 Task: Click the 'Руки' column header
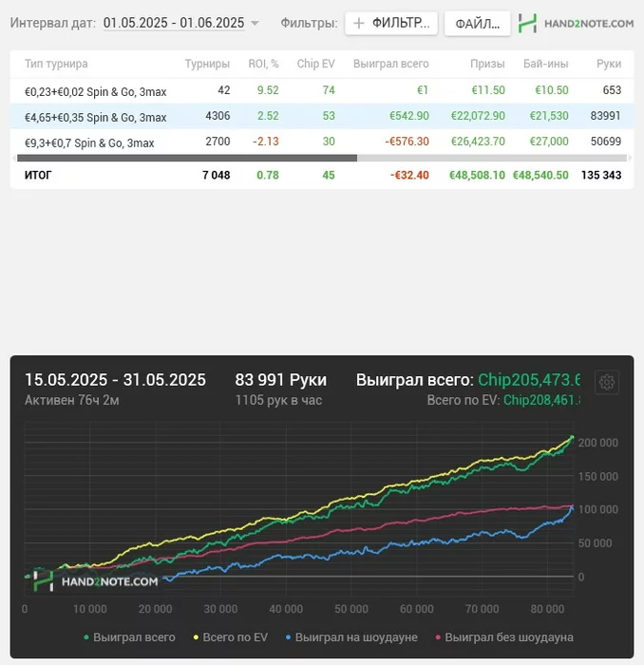click(609, 64)
